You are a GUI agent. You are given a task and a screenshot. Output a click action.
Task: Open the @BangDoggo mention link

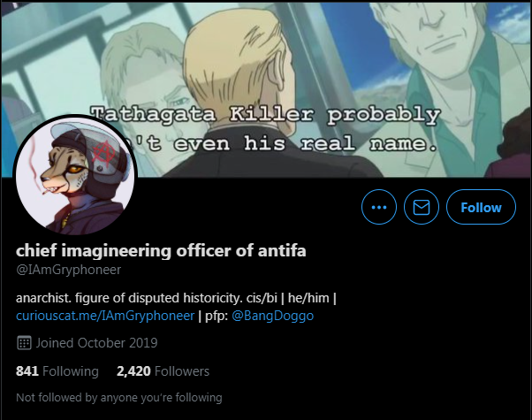(x=272, y=316)
